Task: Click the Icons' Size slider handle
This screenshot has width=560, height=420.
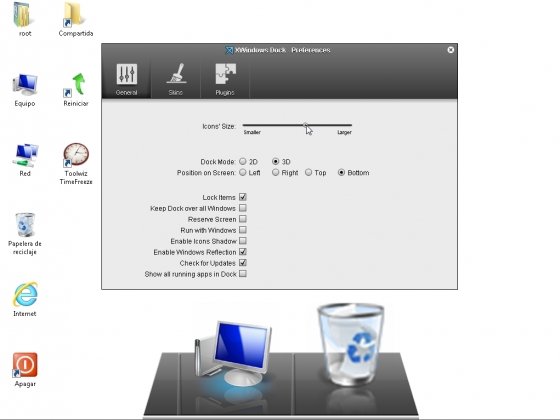Action: point(306,125)
